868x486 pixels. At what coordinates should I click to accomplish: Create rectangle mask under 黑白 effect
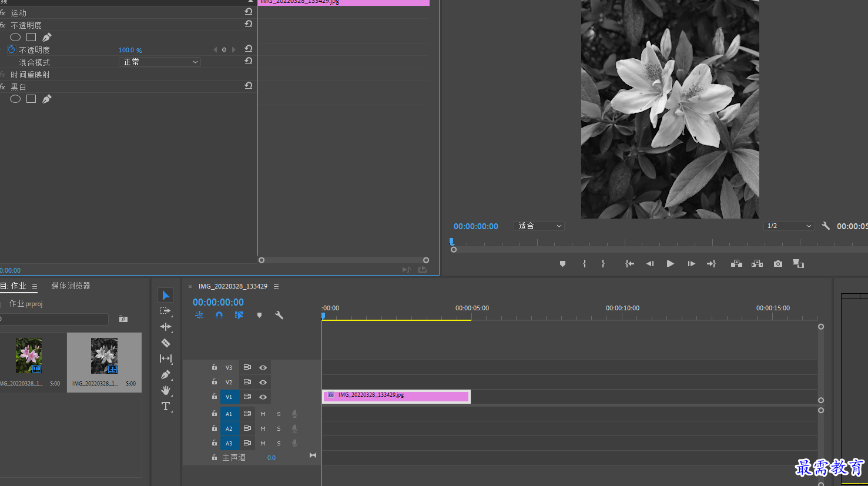31,99
